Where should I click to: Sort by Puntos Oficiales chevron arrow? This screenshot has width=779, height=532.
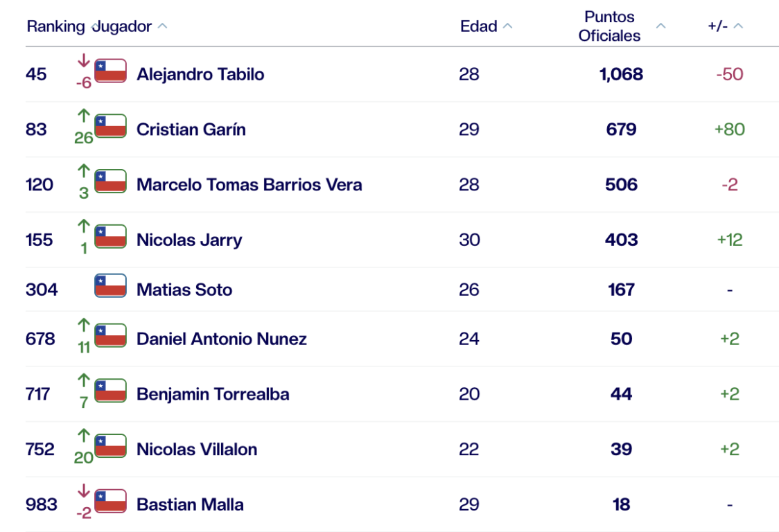point(660,26)
